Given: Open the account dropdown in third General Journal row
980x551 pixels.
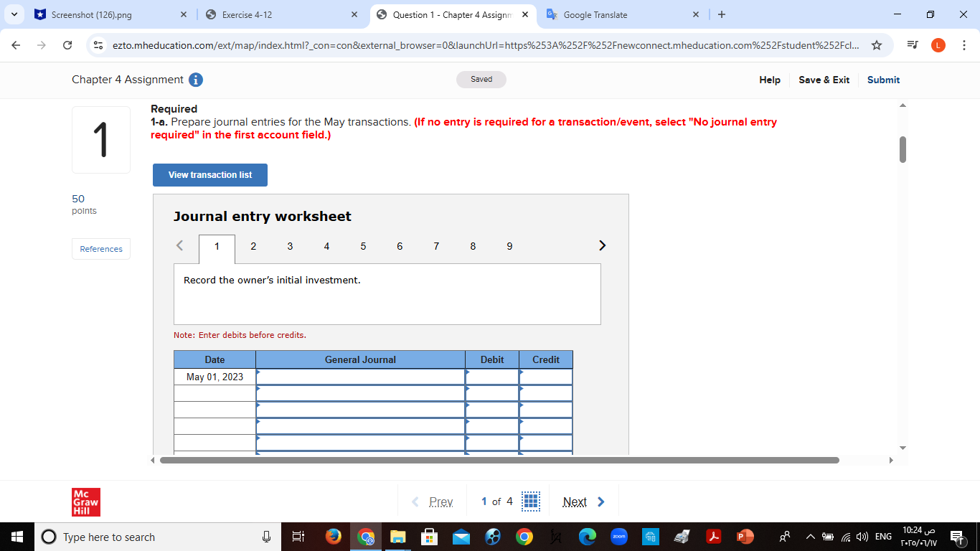Looking at the screenshot, I should click(x=360, y=410).
